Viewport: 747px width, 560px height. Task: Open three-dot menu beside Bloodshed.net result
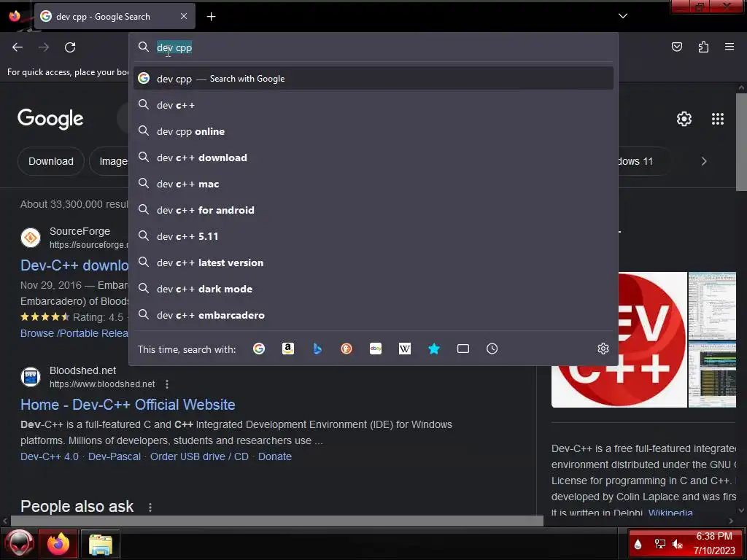167,384
